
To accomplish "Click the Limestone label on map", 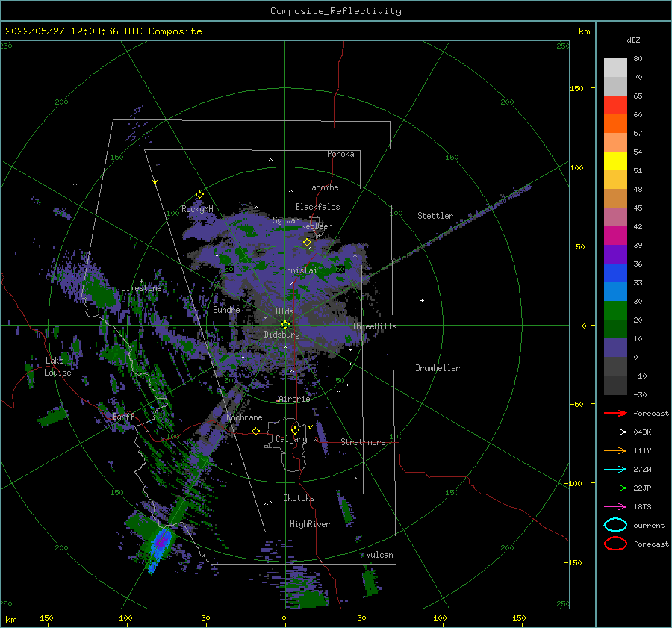I will [x=141, y=288].
